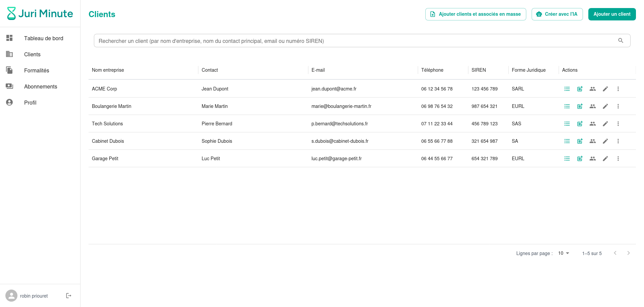Click the client search input field
This screenshot has width=644, height=307.
[302, 40]
